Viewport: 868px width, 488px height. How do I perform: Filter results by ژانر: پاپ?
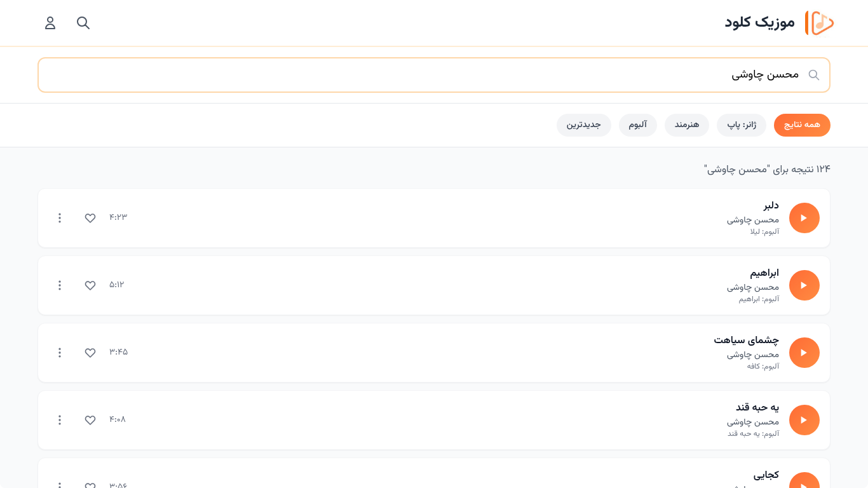pyautogui.click(x=742, y=125)
